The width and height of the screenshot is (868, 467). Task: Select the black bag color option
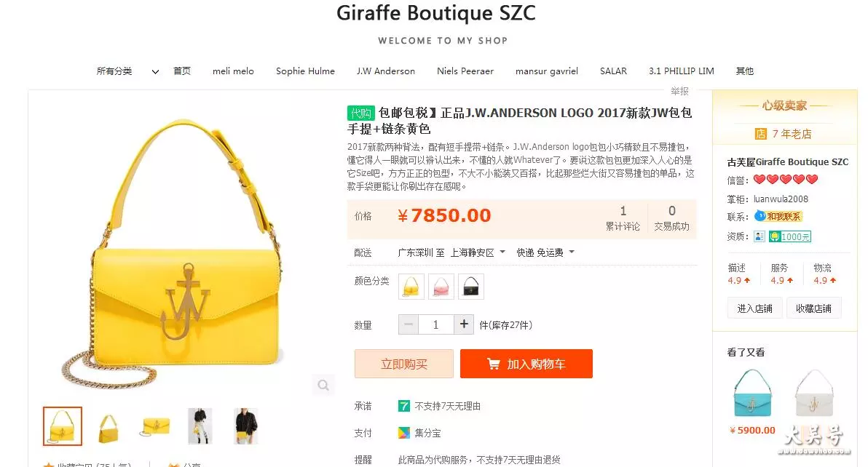tap(471, 287)
